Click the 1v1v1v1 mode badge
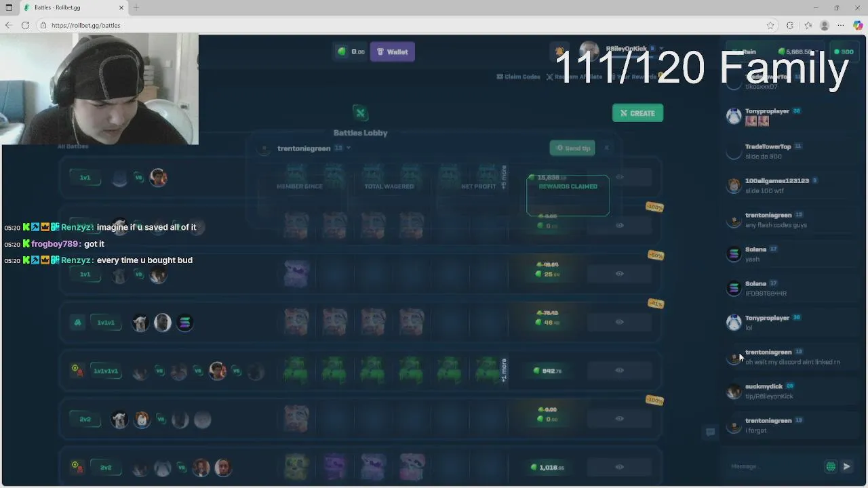 pos(106,371)
